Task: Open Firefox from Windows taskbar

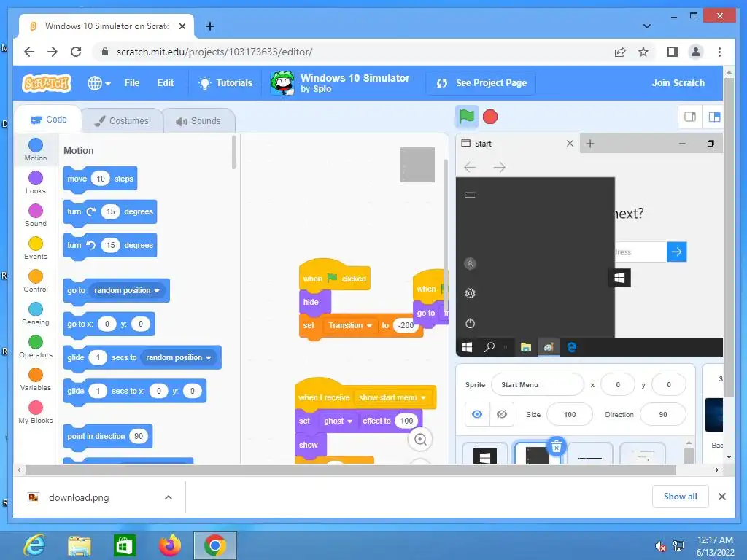Action: pyautogui.click(x=170, y=545)
